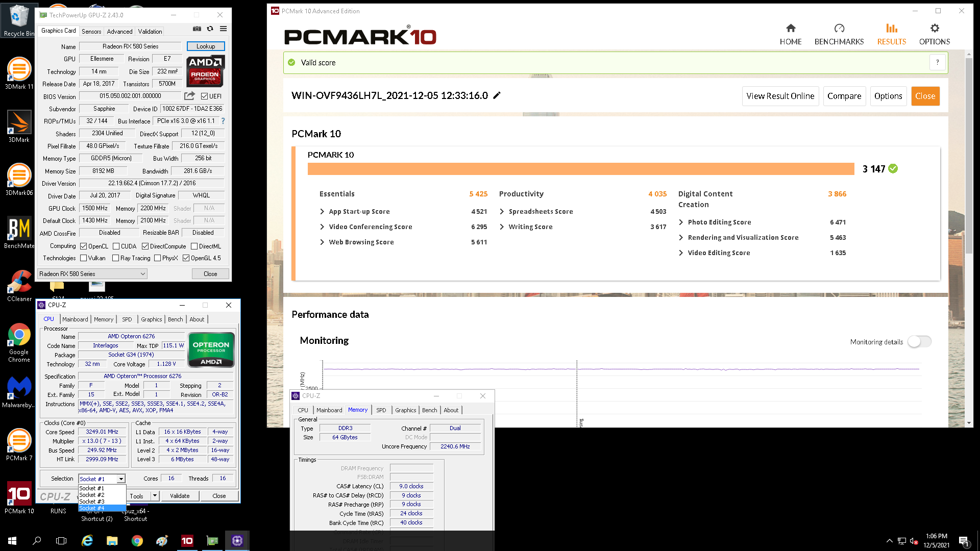Click orange Close button in PCMark

click(925, 96)
